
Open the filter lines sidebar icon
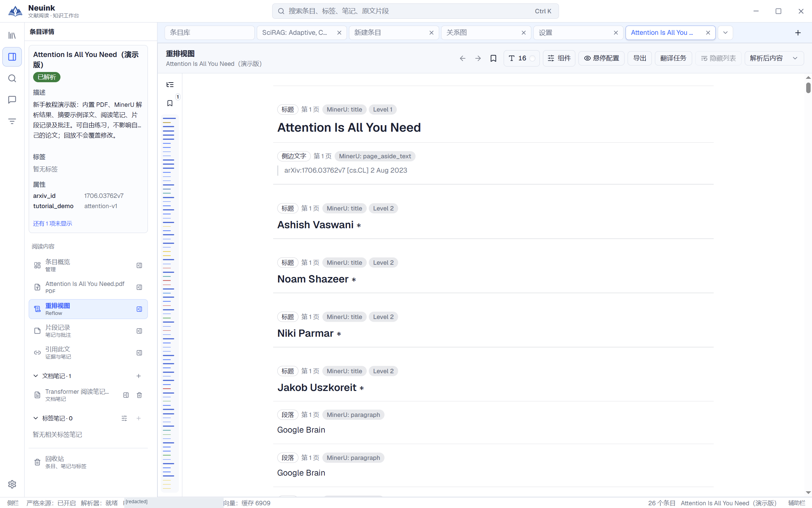(x=12, y=121)
